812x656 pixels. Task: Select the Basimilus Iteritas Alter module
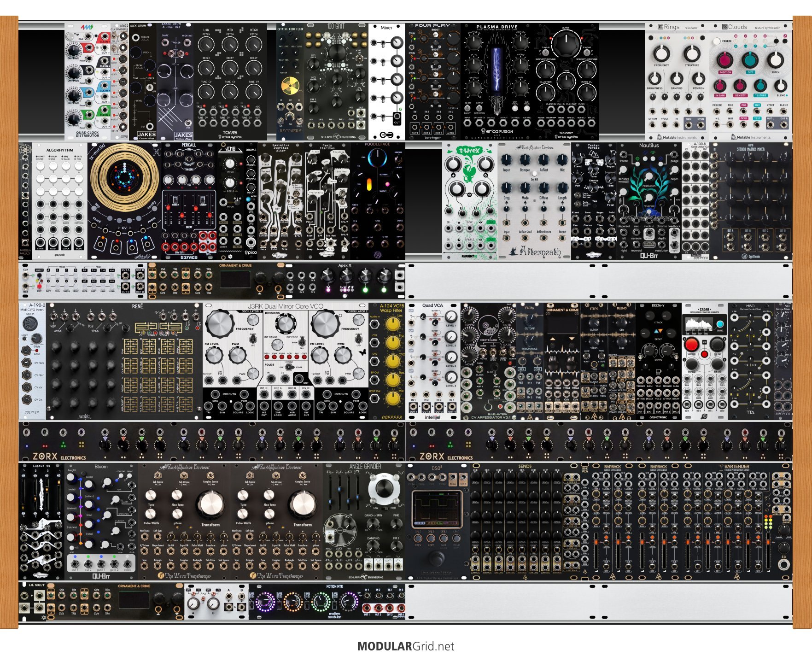click(281, 201)
